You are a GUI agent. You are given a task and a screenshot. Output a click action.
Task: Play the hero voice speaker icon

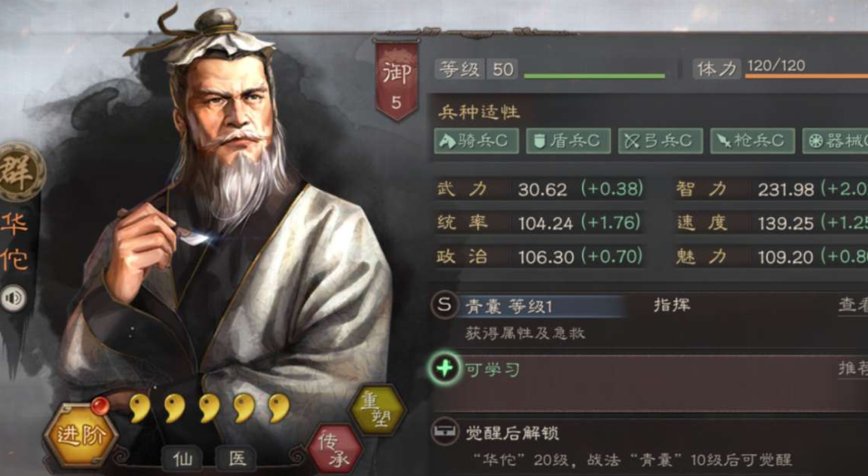click(13, 299)
